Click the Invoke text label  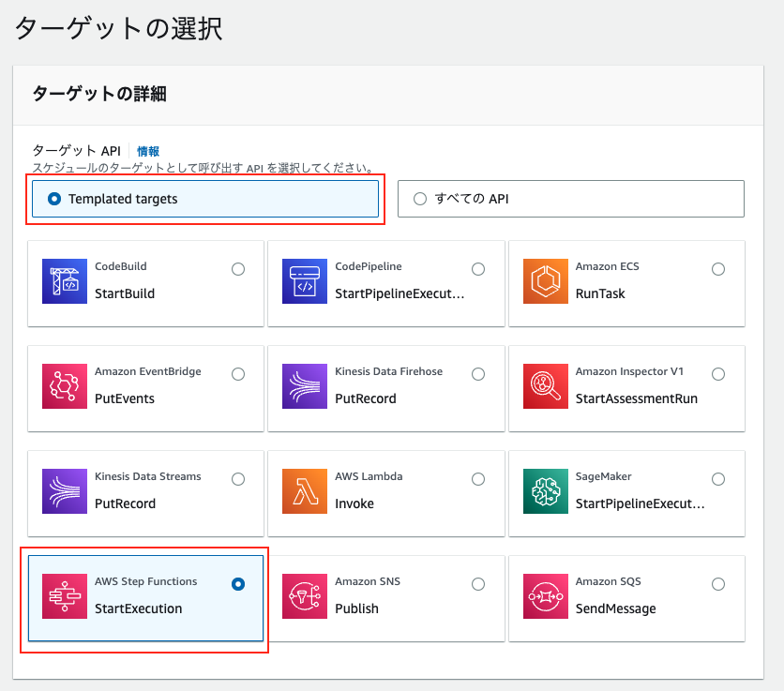pyautogui.click(x=354, y=503)
